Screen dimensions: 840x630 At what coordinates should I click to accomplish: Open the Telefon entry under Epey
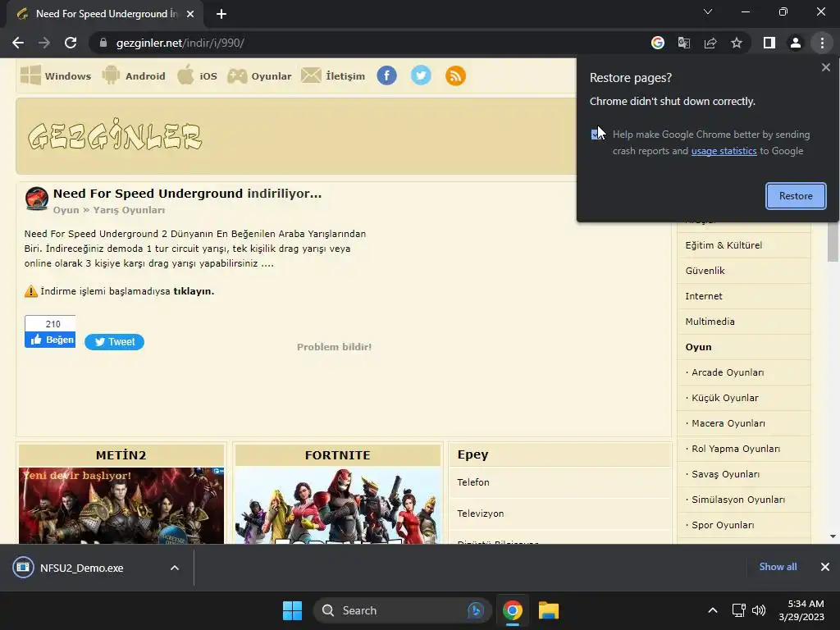pos(559,482)
